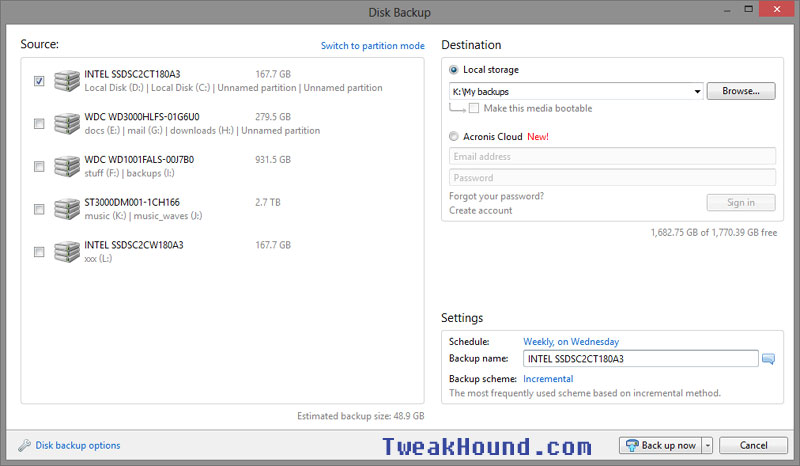800x466 pixels.
Task: Select the WDC WD1001FALS-00J7B0 disk name
Action: click(x=139, y=160)
